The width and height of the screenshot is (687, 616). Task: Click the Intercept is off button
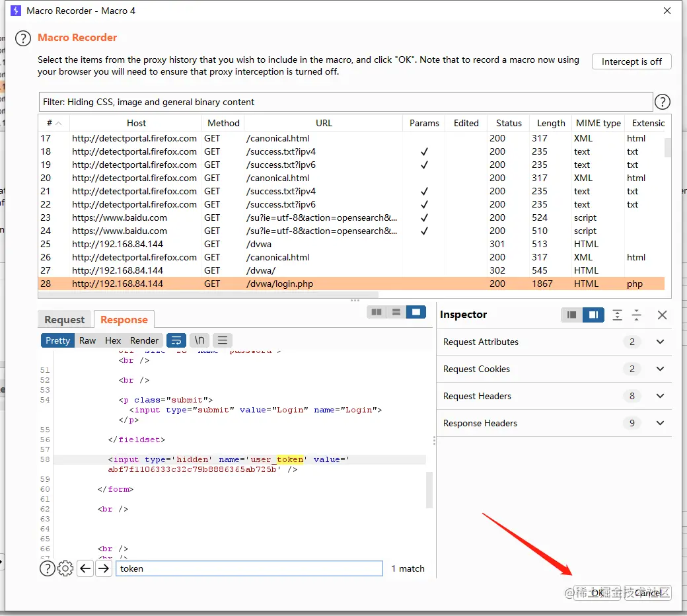(x=632, y=62)
